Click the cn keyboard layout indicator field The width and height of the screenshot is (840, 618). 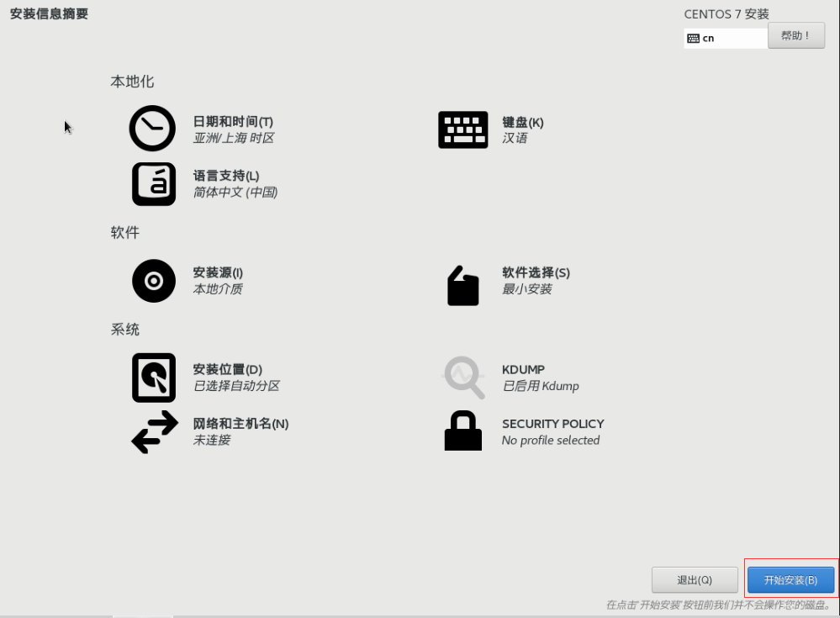click(726, 38)
